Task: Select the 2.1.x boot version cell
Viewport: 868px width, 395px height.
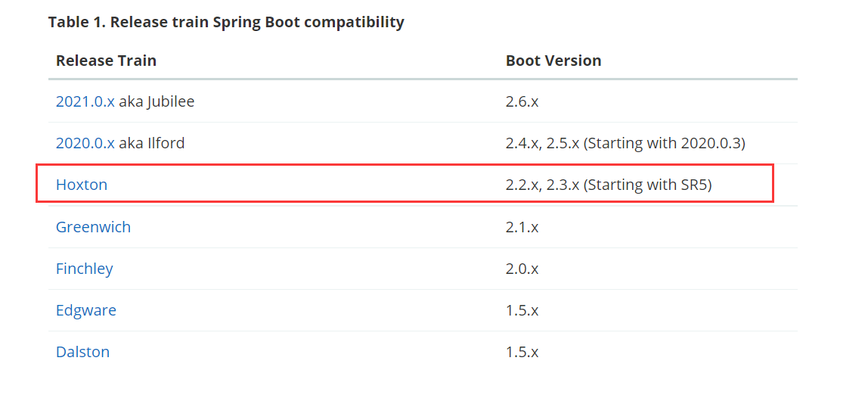Action: pyautogui.click(x=522, y=227)
